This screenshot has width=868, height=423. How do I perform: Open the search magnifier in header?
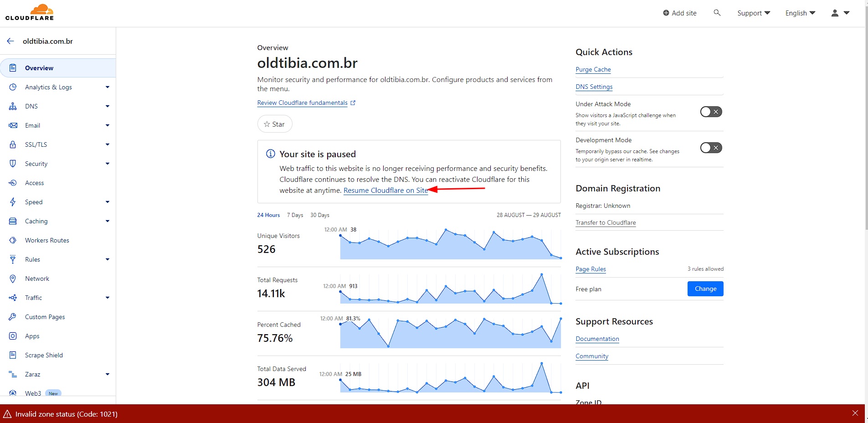[717, 13]
